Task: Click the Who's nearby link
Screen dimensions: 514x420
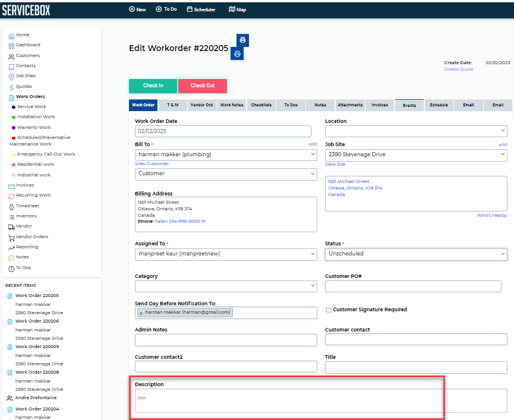Action: (492, 215)
